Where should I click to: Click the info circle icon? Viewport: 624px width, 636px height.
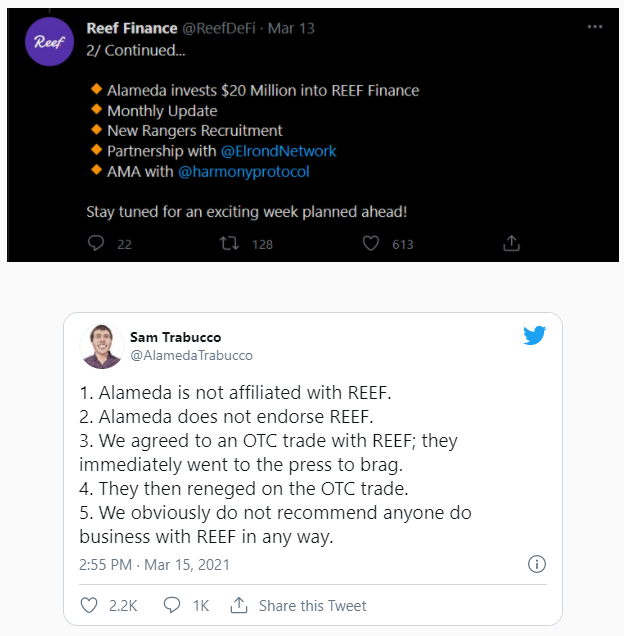536,565
